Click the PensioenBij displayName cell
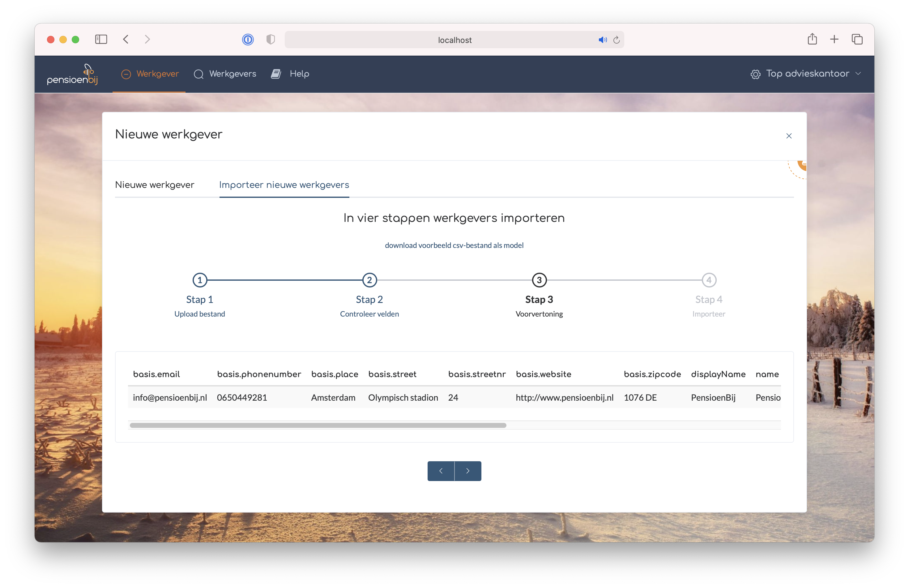Screen dimensions: 909x588 click(713, 398)
